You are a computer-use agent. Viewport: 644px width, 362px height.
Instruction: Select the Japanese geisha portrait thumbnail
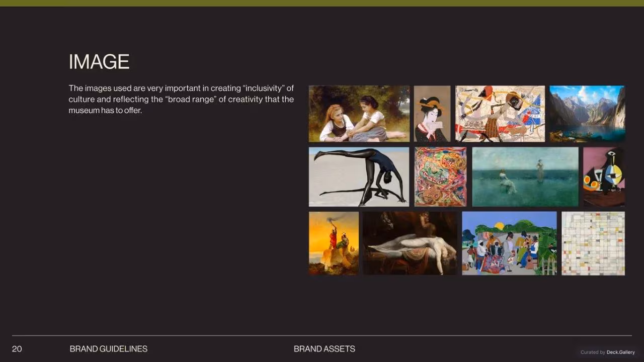432,114
